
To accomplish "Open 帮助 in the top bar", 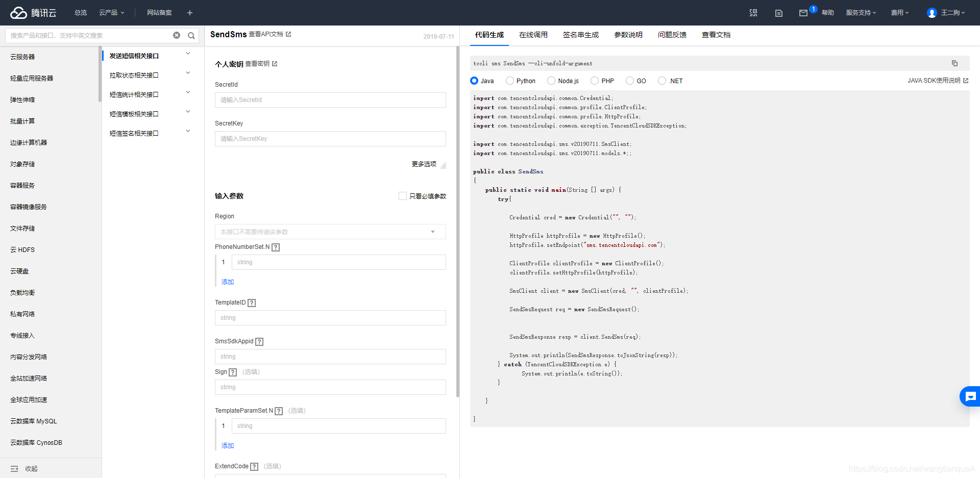I will (828, 13).
